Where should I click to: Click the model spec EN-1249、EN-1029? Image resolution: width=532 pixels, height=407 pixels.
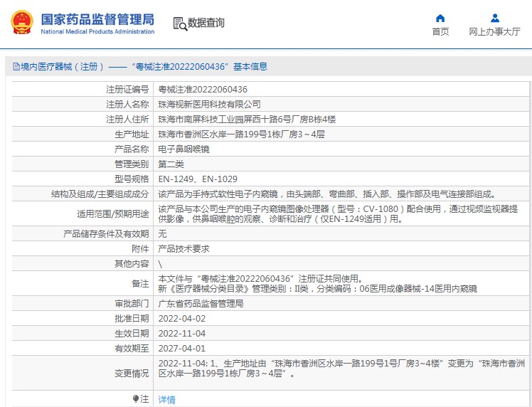click(198, 179)
